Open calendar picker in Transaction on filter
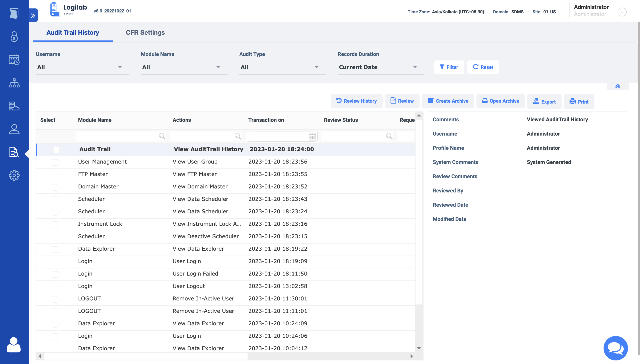640x364 pixels. 312,136
